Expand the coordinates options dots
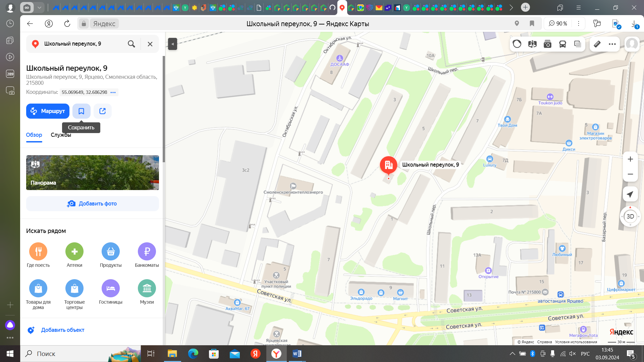 (x=113, y=93)
